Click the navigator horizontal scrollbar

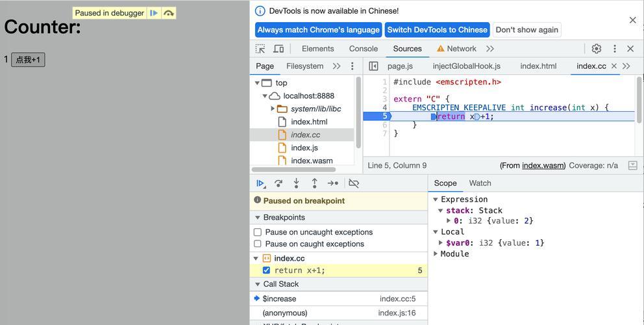pyautogui.click(x=293, y=170)
